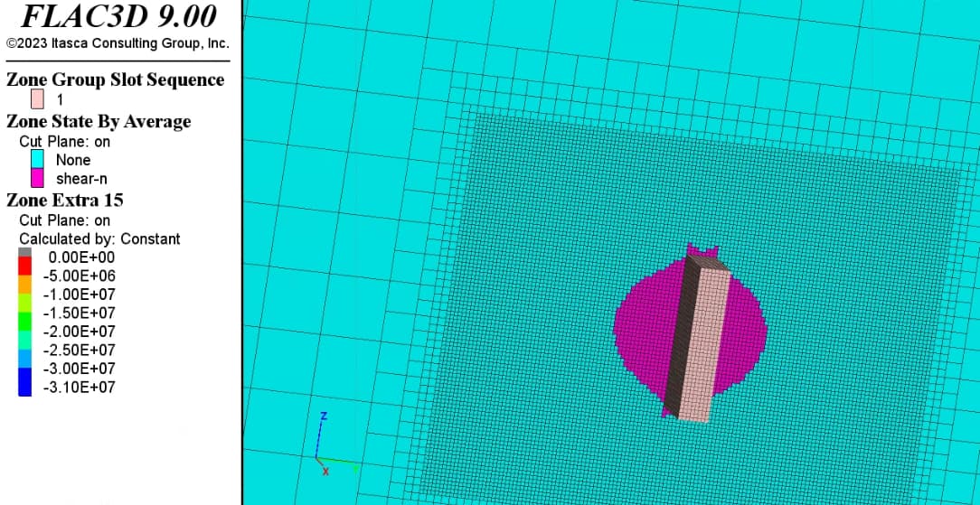The width and height of the screenshot is (980, 505).
Task: Click the -5.00E+06 legend value
Action: pyautogui.click(x=79, y=276)
